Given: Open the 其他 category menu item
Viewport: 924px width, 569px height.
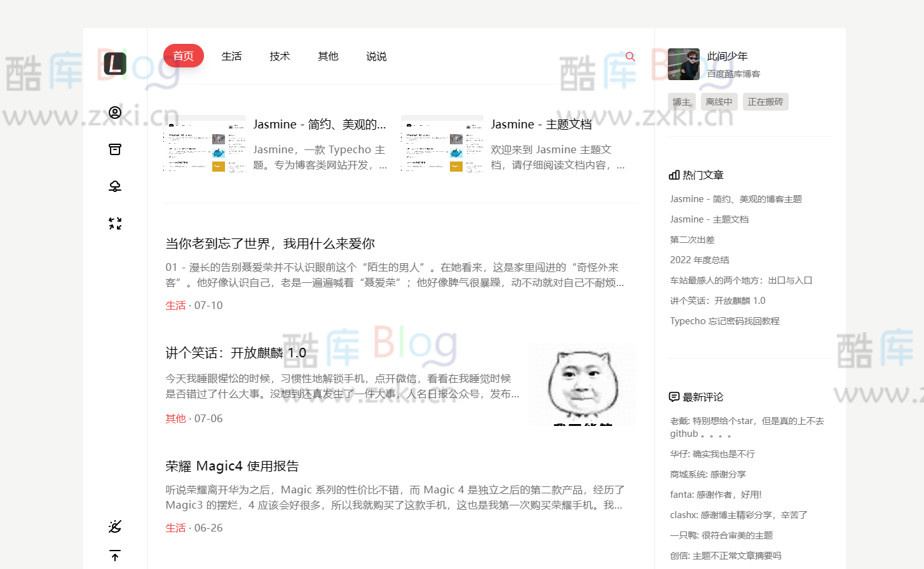Looking at the screenshot, I should (x=328, y=56).
